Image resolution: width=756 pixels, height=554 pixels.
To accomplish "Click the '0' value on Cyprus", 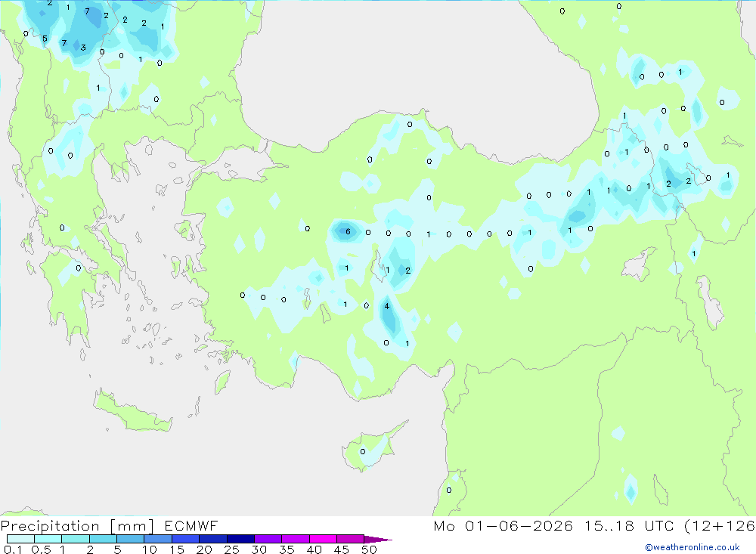I will click(363, 451).
